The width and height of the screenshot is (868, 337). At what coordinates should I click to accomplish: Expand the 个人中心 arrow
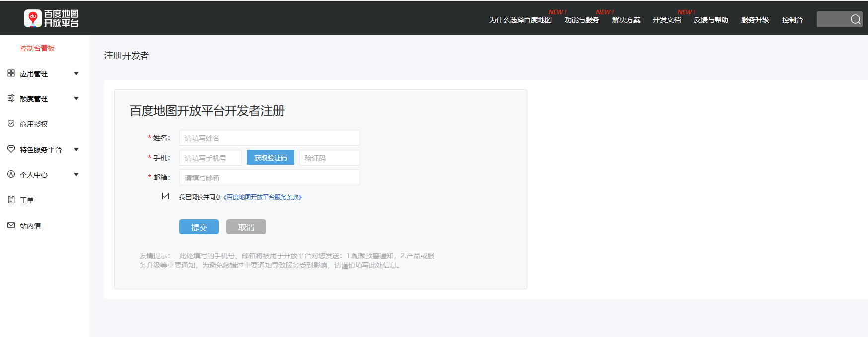(76, 175)
